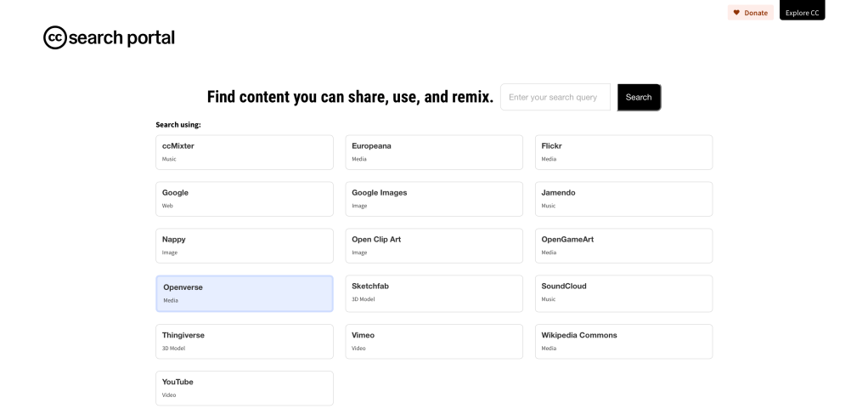868x420 pixels.
Task: Select Europeana media source
Action: (x=433, y=152)
